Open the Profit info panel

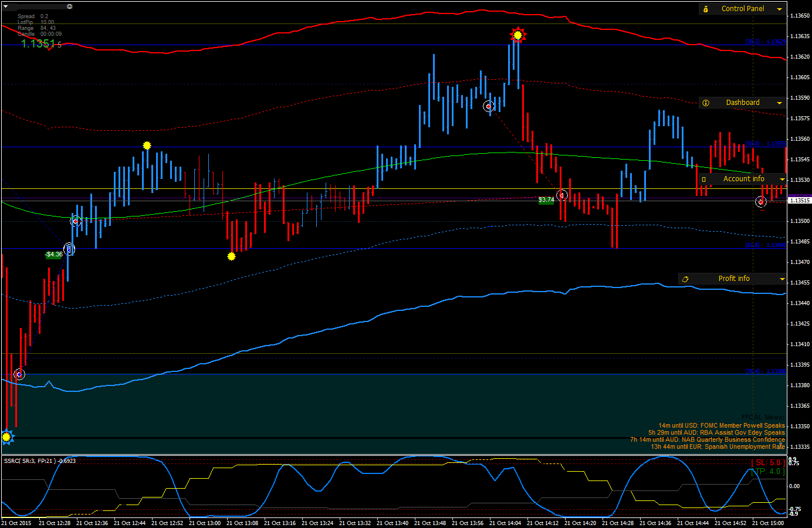[x=732, y=279]
